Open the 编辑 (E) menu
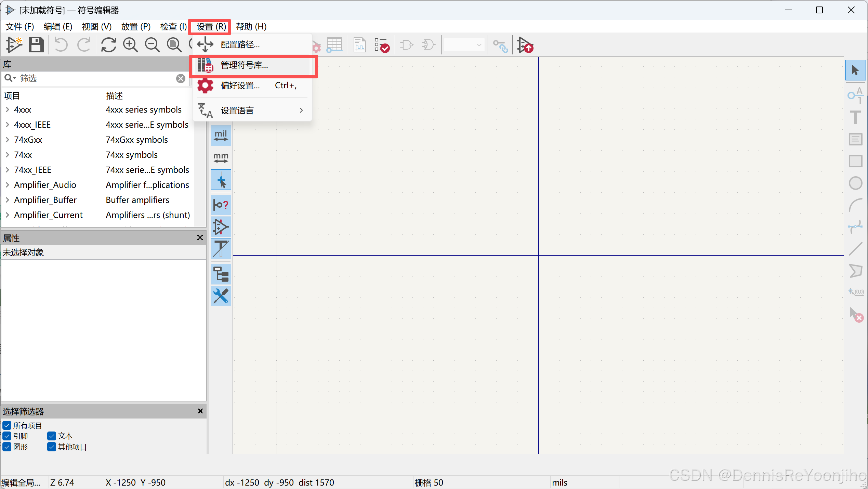Viewport: 868px width, 489px height. [x=58, y=27]
